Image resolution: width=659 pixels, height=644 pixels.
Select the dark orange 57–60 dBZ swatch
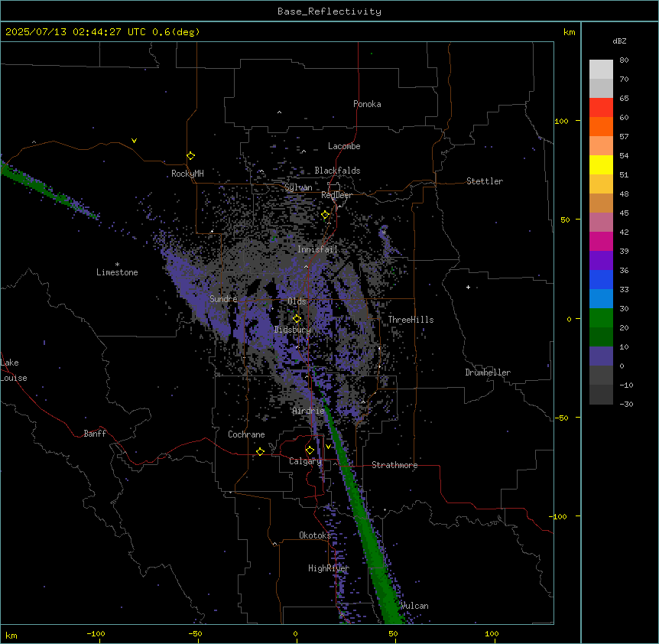coord(601,126)
